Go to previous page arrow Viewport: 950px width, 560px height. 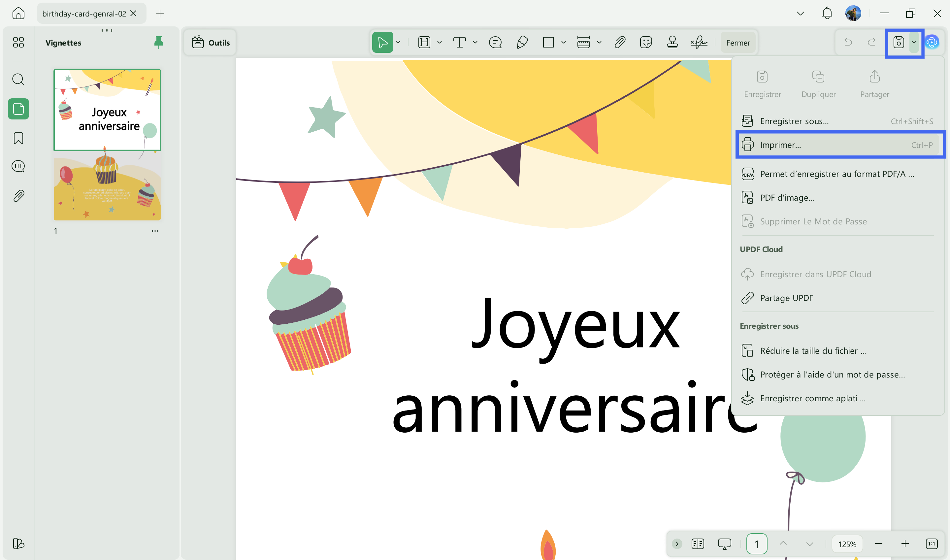tap(783, 544)
